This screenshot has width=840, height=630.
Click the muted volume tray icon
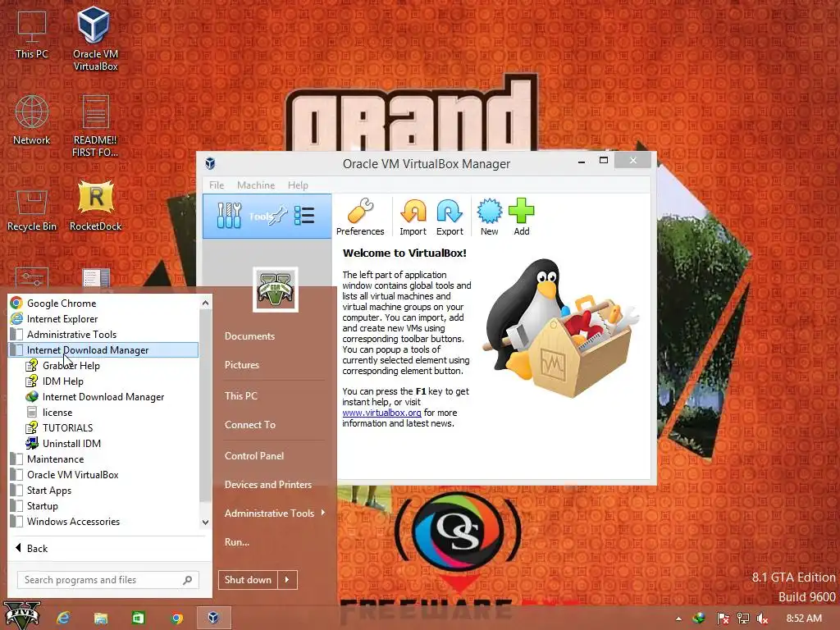pos(762,619)
